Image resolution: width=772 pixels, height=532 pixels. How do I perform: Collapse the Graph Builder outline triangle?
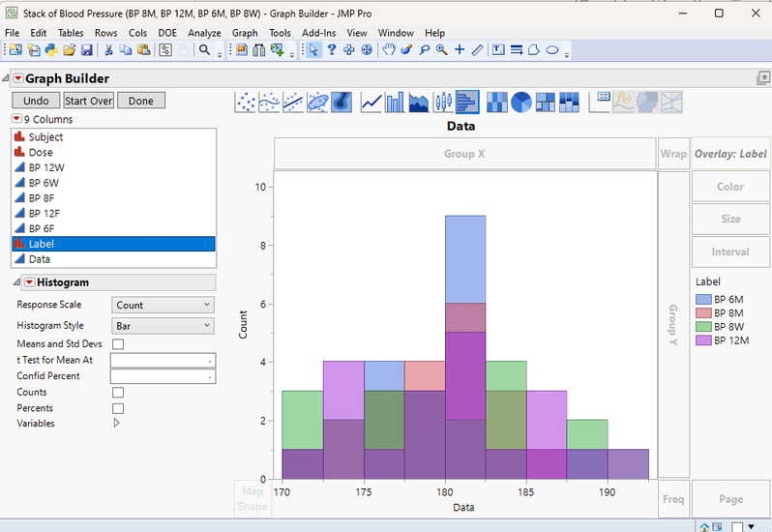click(x=6, y=78)
